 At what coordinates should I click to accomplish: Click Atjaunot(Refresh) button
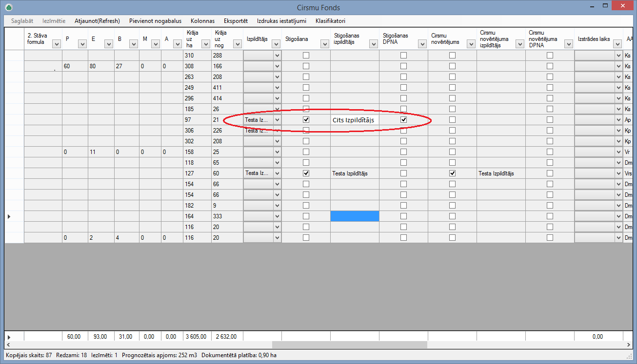97,21
